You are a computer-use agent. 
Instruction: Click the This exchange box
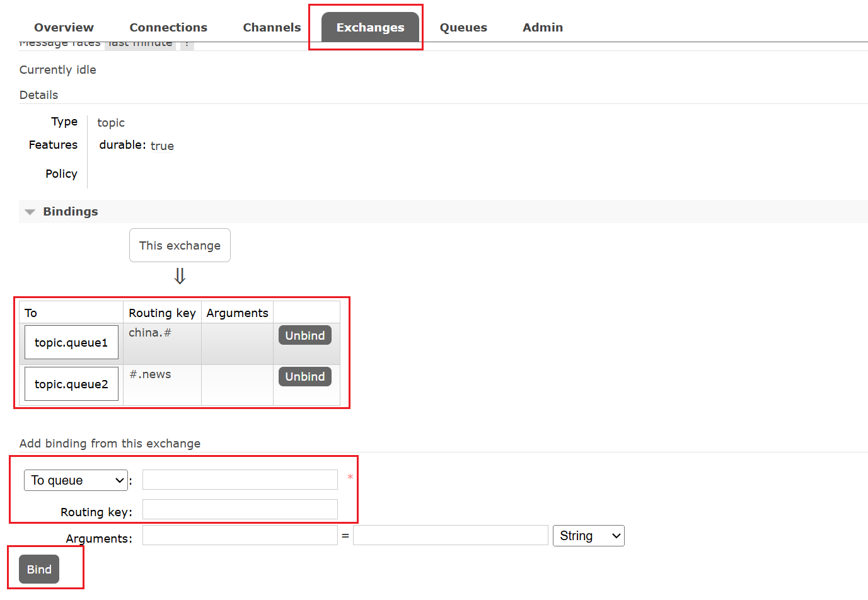point(180,245)
